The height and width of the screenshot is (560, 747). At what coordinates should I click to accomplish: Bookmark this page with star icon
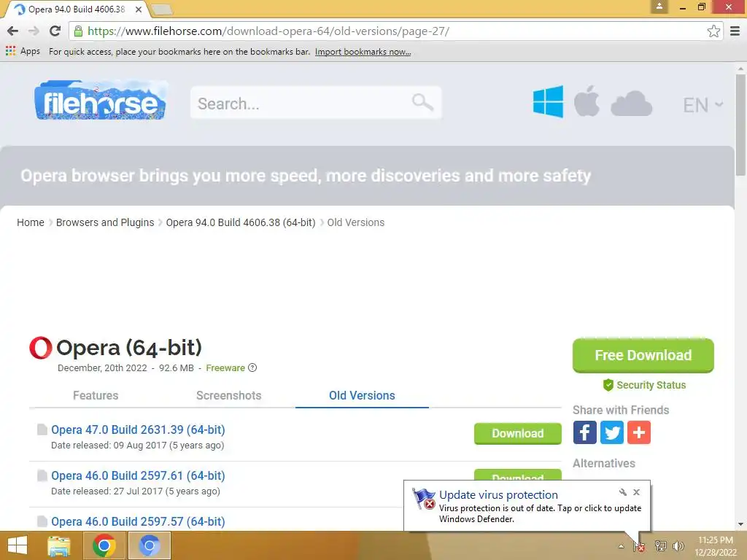tap(713, 31)
